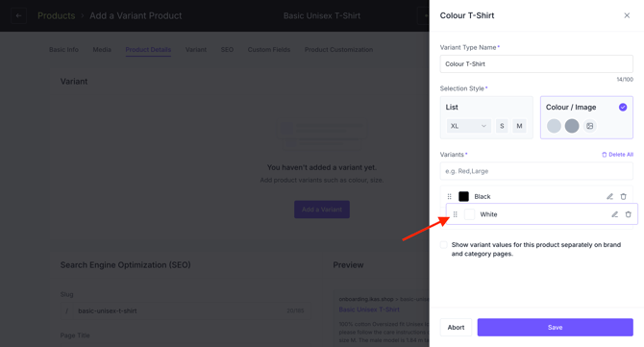Open the black colour swatch of Black variant
This screenshot has width=644, height=347.
463,197
